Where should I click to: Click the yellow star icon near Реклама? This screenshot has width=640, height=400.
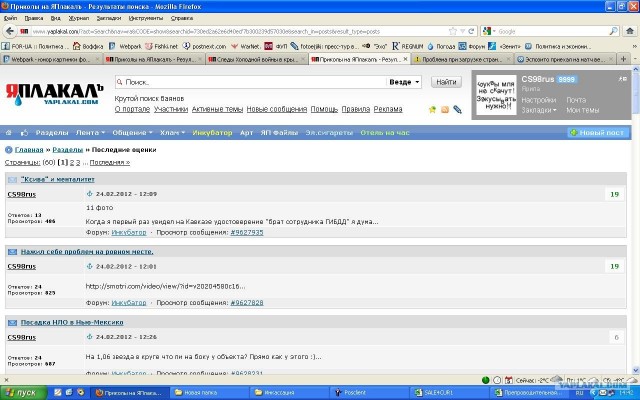pyautogui.click(x=432, y=109)
